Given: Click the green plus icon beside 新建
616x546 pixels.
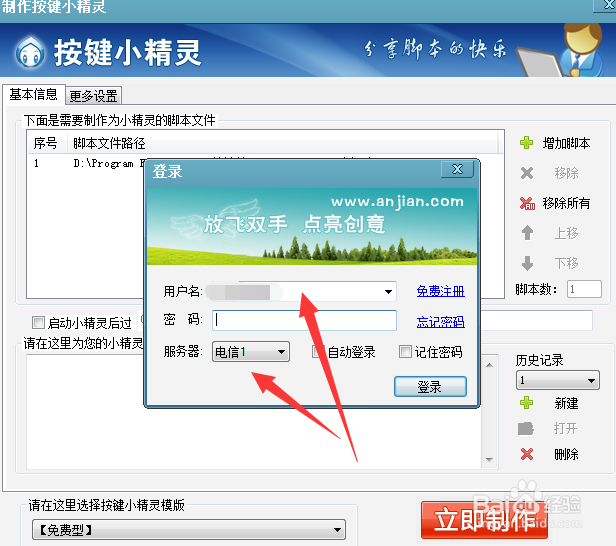Looking at the screenshot, I should point(526,403).
